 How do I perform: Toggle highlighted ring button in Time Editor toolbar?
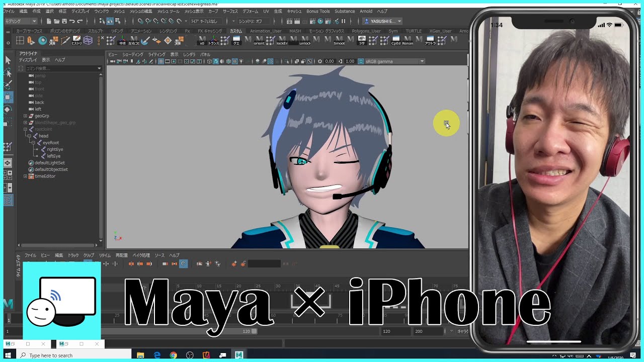(184, 263)
